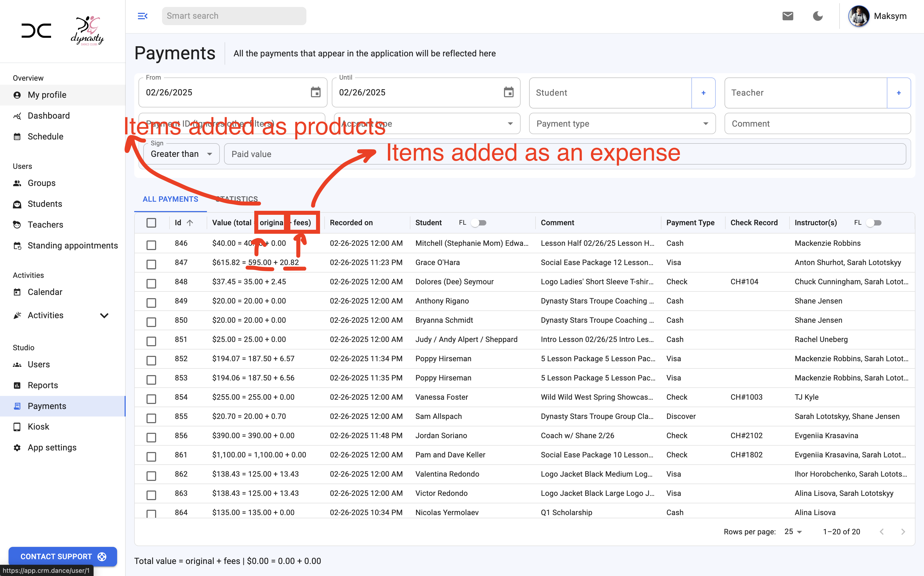This screenshot has width=924, height=576.
Task: Toggle the Instructor(s) FL switch
Action: (x=874, y=223)
